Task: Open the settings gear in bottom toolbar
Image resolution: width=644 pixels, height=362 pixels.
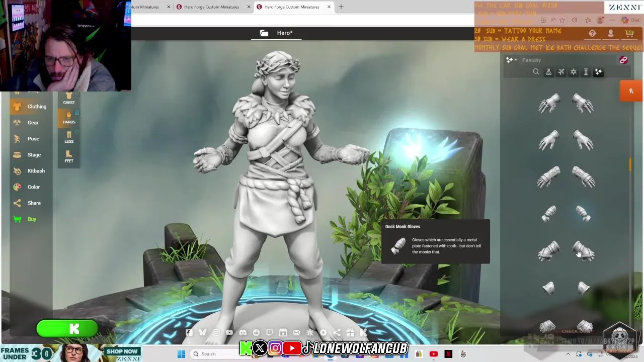Action: 324,332
